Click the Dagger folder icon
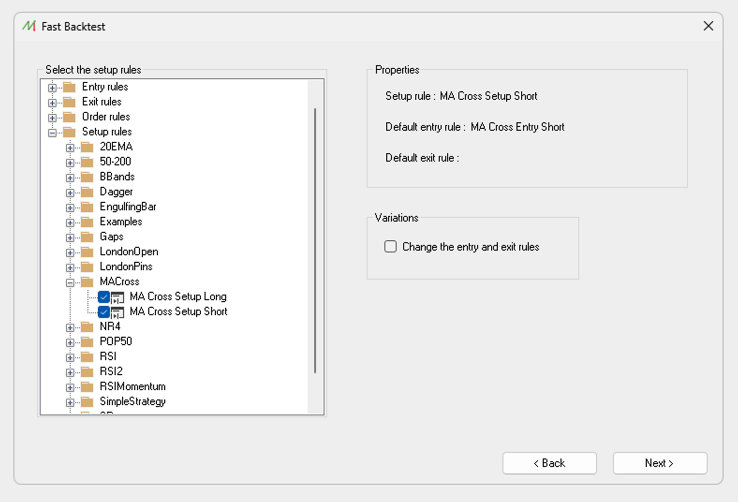 [x=87, y=192]
